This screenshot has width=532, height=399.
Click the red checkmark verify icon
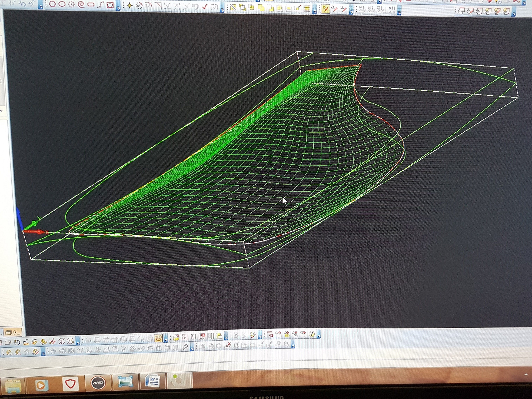205,7
